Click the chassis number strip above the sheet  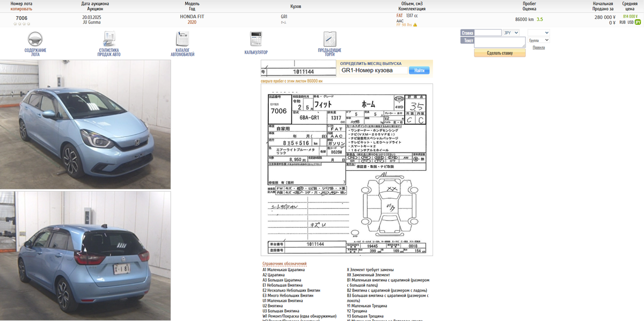click(x=298, y=68)
